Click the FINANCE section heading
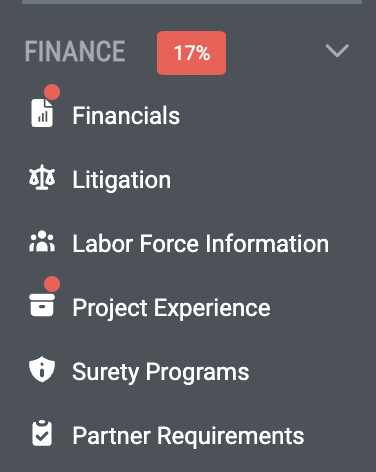The height and width of the screenshot is (472, 376). 75,51
